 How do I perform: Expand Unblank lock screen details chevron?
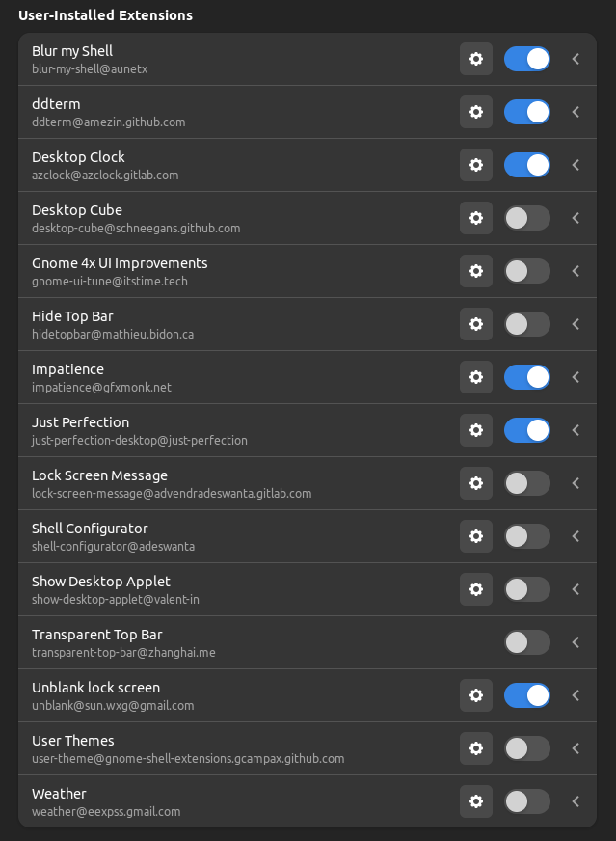tap(576, 695)
